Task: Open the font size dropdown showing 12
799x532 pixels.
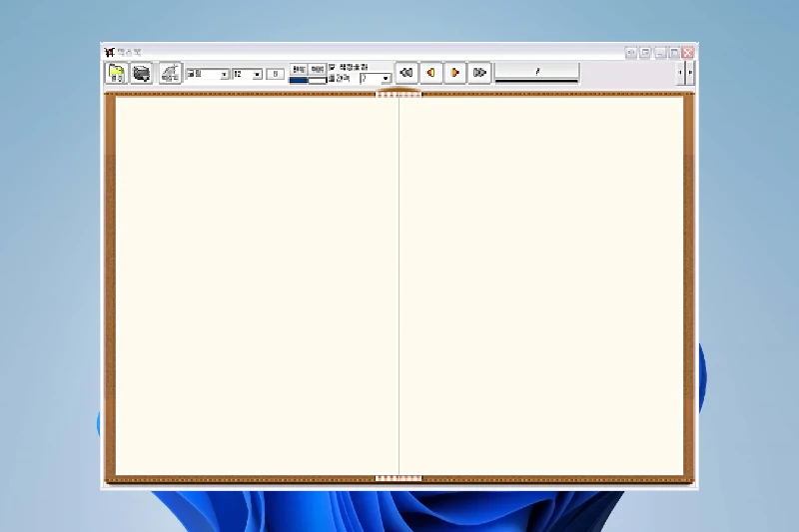Action: click(258, 74)
